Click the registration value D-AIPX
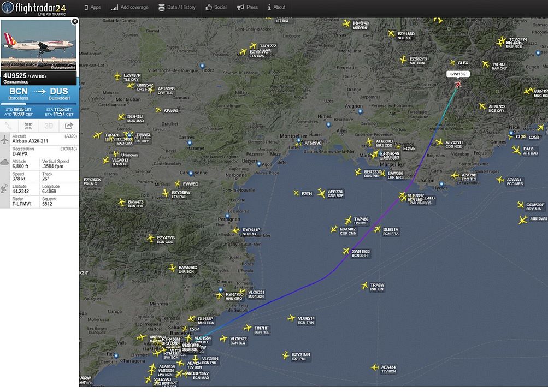The image size is (548, 392). click(x=20, y=154)
